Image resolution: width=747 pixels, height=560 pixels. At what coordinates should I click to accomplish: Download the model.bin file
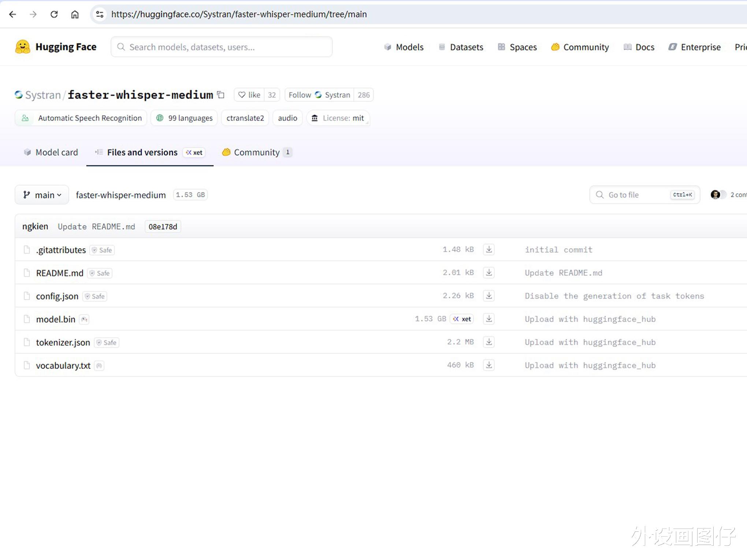489,319
